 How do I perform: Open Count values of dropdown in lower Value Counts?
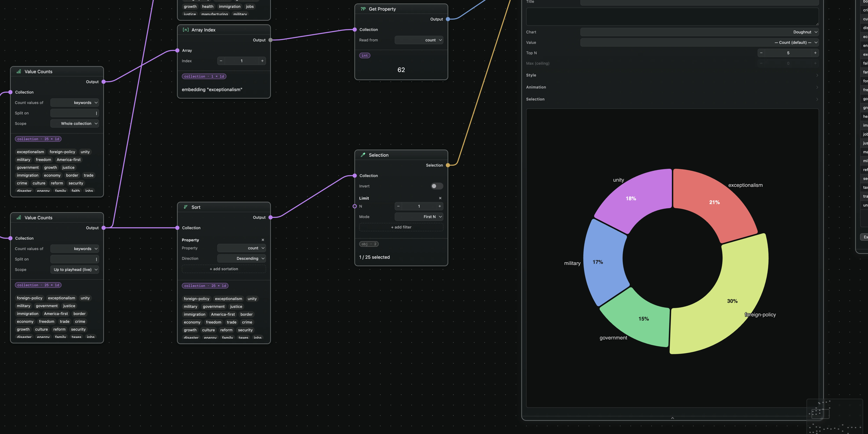tap(74, 249)
